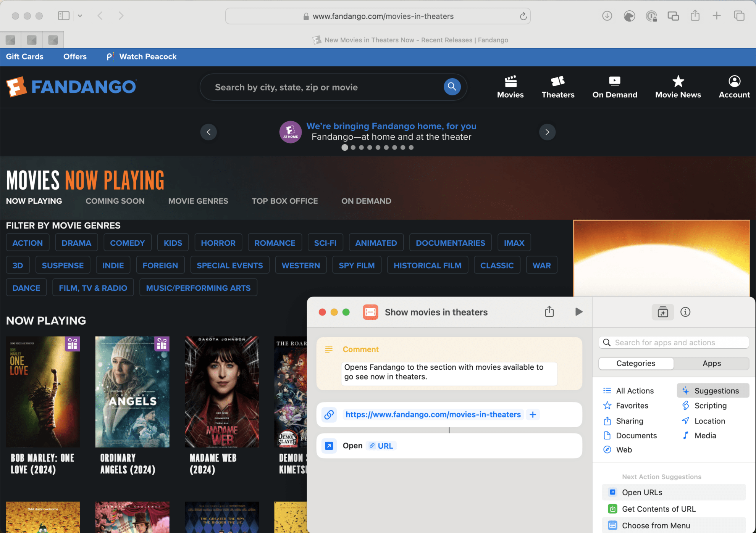The height and width of the screenshot is (533, 756).
Task: Open the Account icon on Fandango
Action: [x=733, y=86]
